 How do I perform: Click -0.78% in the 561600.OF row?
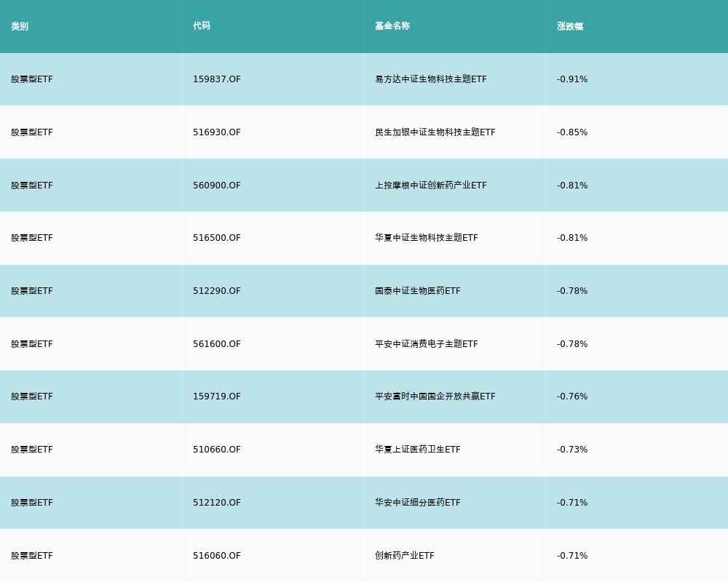(x=572, y=344)
